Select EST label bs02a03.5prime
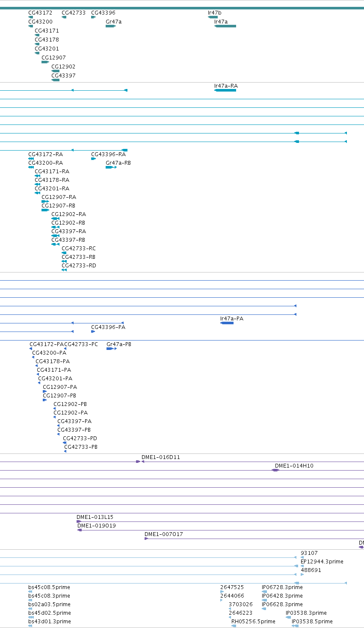Screen dimensions: 364x628 click(50, 604)
